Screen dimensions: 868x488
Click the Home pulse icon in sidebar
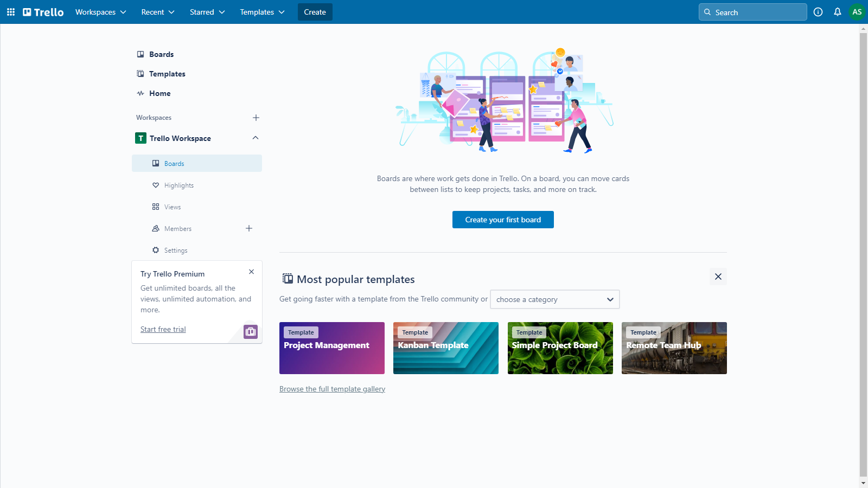point(141,93)
